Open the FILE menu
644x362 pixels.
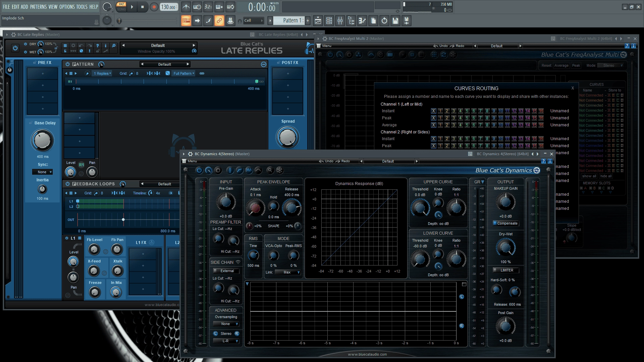(6, 7)
